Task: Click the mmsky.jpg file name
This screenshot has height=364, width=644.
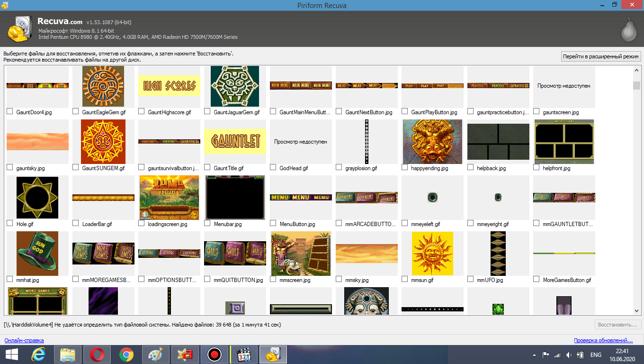Action: click(x=357, y=280)
